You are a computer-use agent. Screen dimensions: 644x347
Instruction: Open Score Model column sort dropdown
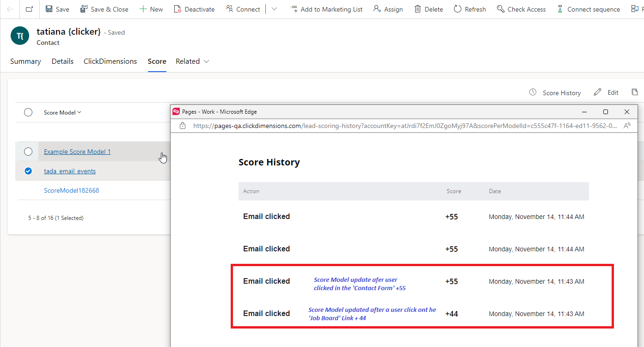[x=62, y=112]
